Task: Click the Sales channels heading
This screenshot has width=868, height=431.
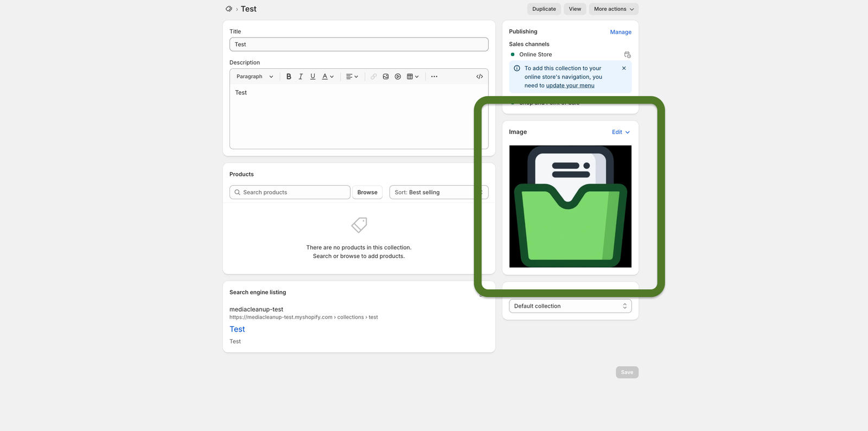Action: 529,45
